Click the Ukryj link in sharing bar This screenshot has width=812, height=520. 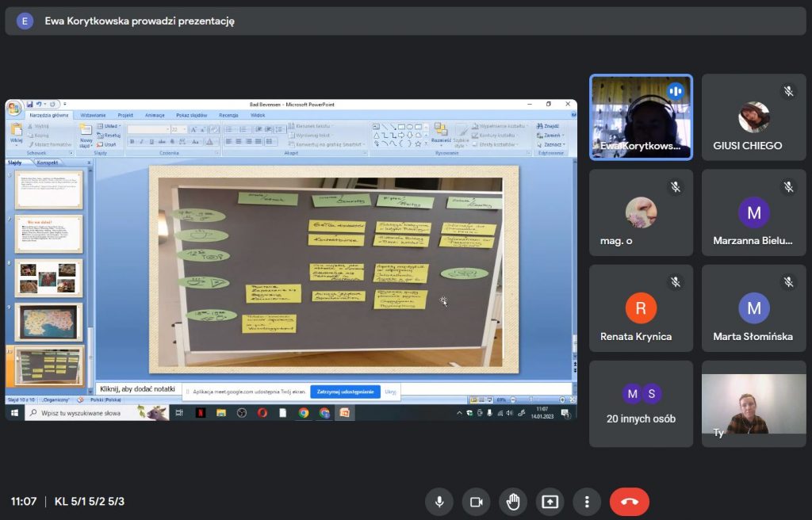(x=390, y=392)
